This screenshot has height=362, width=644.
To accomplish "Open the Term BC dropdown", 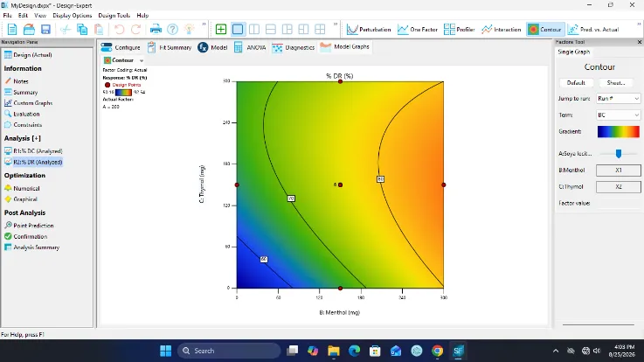I will [x=618, y=115].
